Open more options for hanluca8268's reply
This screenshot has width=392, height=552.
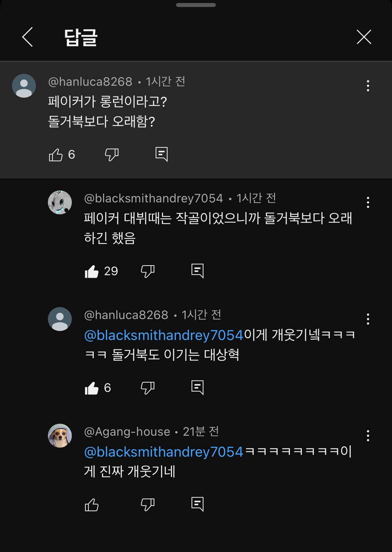(368, 319)
